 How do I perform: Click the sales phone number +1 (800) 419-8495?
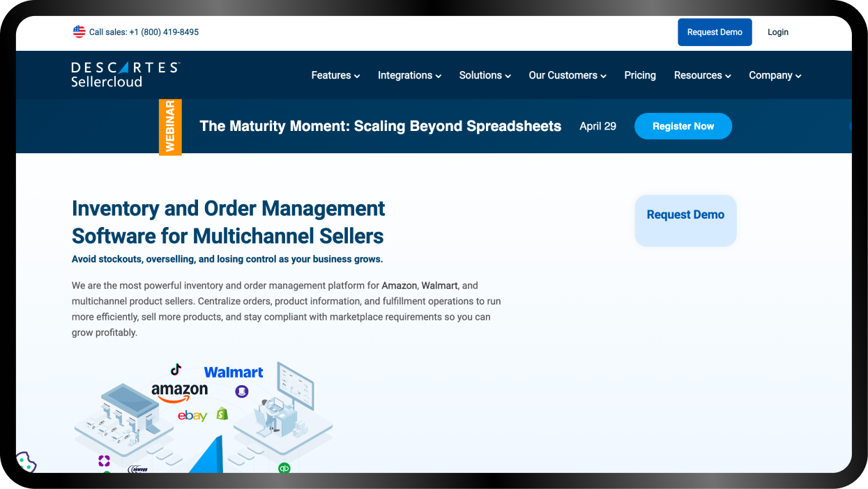(x=164, y=32)
